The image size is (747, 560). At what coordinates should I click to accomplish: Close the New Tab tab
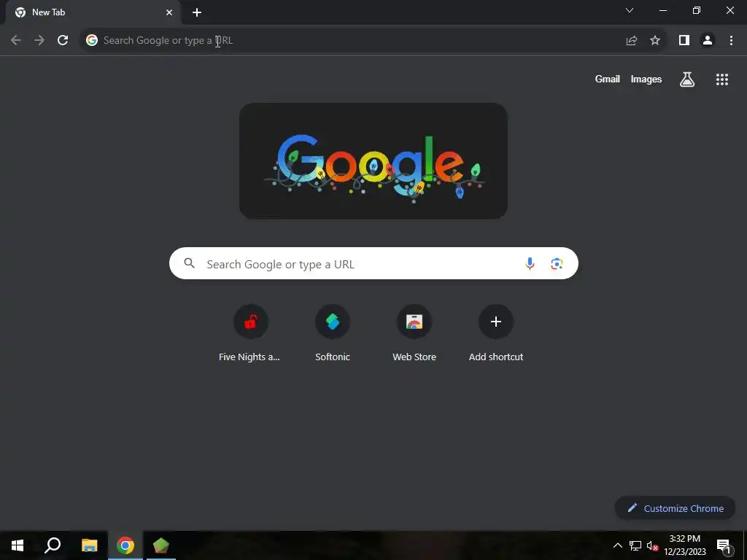(169, 12)
